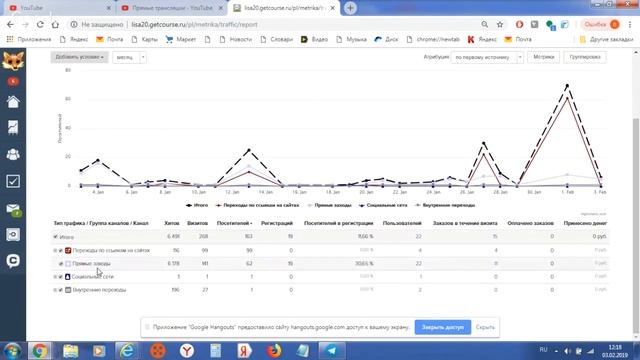Expand the Внутренние переходы row
The height and width of the screenshot is (360, 640).
point(55,290)
